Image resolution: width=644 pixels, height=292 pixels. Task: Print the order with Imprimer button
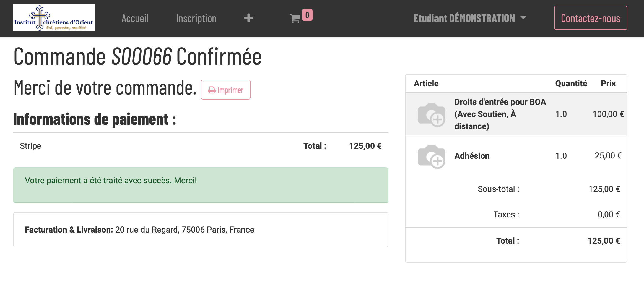point(225,90)
